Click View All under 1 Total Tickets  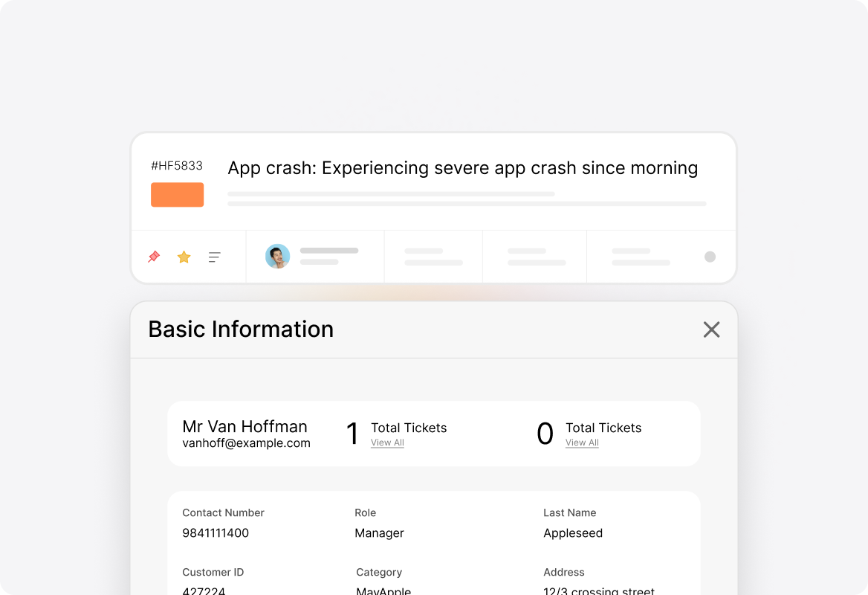tap(387, 443)
